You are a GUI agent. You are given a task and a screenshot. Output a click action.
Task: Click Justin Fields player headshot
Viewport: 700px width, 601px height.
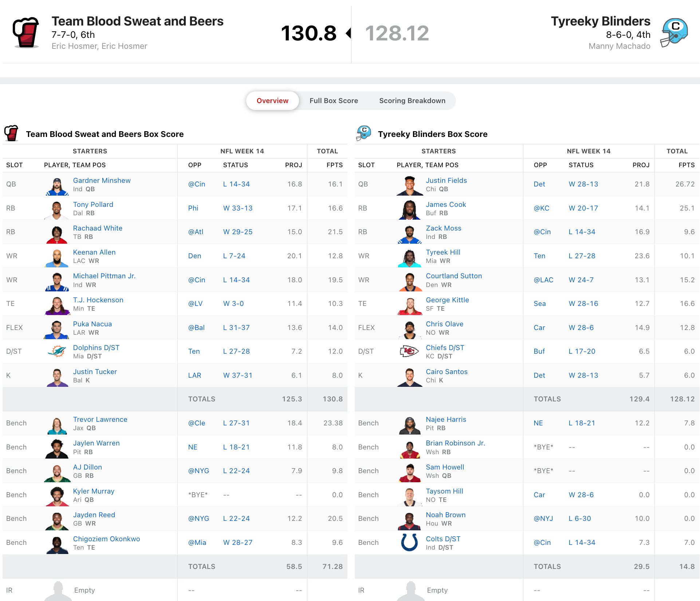coord(409,185)
